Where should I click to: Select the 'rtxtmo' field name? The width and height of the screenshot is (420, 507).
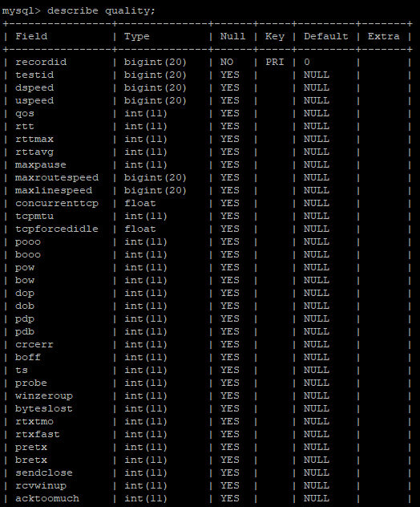[x=34, y=422]
